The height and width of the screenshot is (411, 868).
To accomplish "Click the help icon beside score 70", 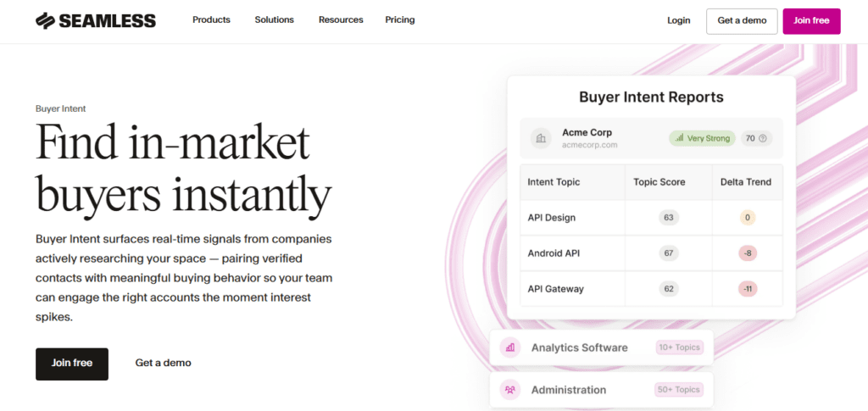I will click(762, 138).
